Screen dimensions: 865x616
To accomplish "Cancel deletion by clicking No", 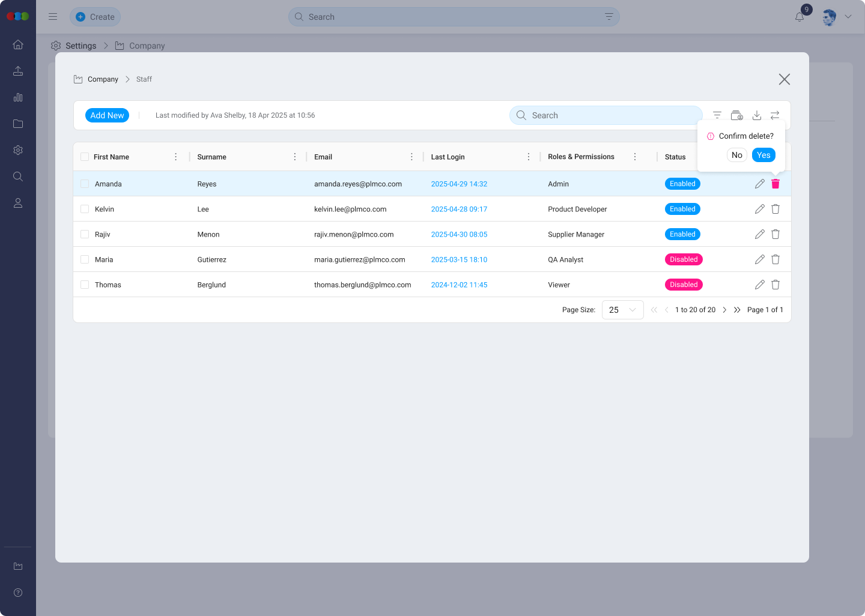I will tap(736, 155).
